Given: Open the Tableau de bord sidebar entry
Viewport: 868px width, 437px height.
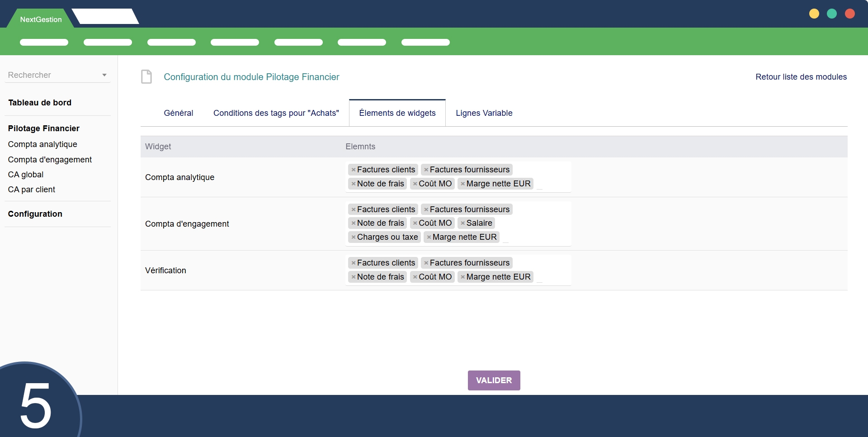Looking at the screenshot, I should (x=40, y=103).
